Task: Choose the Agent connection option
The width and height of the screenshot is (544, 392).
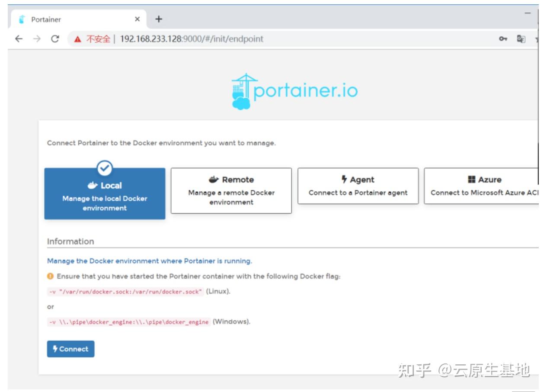Action: pos(358,186)
